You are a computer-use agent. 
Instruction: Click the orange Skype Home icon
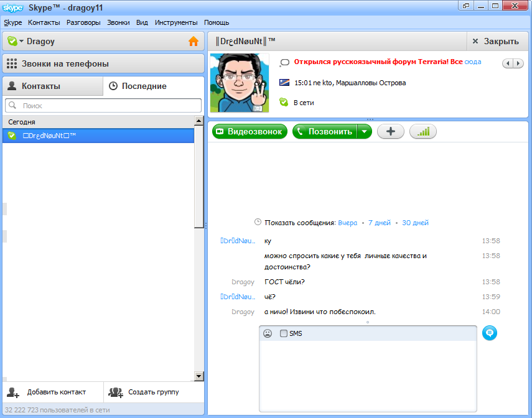pos(194,41)
